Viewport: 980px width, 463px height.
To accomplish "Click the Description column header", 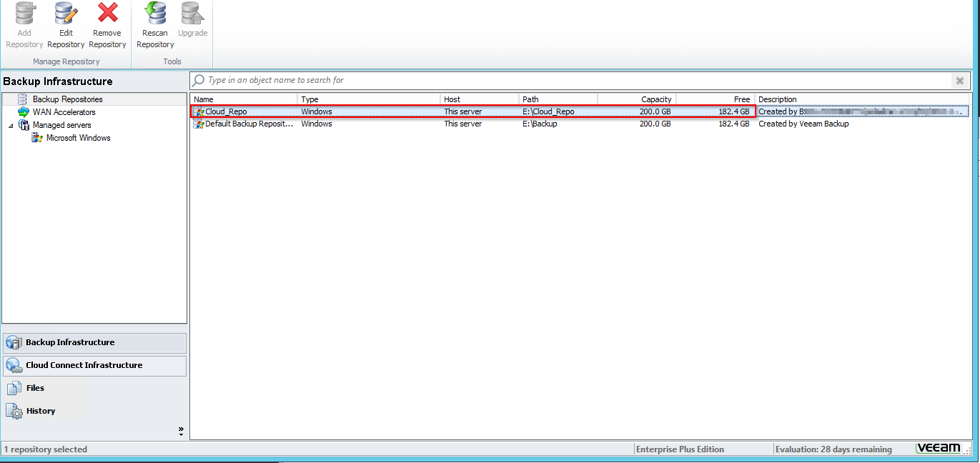I will click(862, 99).
